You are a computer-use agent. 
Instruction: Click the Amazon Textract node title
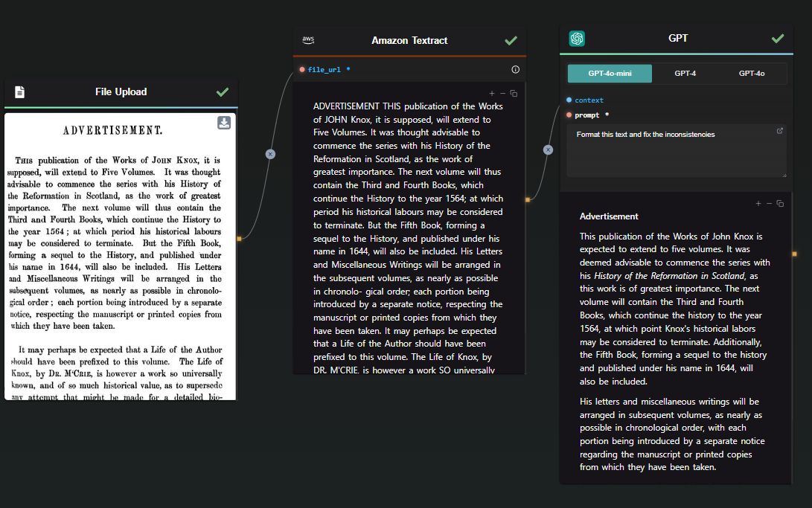click(409, 40)
